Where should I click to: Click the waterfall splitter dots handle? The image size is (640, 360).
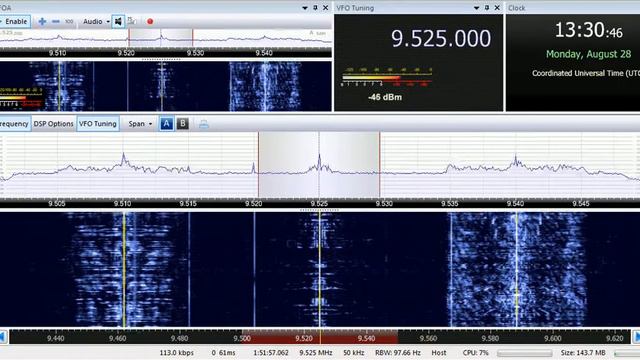click(320, 210)
